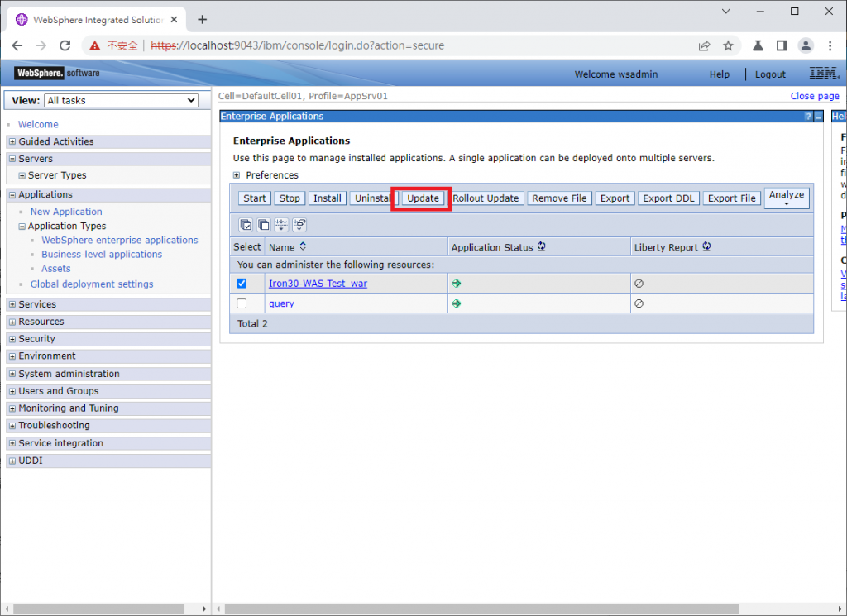Click the Stop button

tap(290, 198)
